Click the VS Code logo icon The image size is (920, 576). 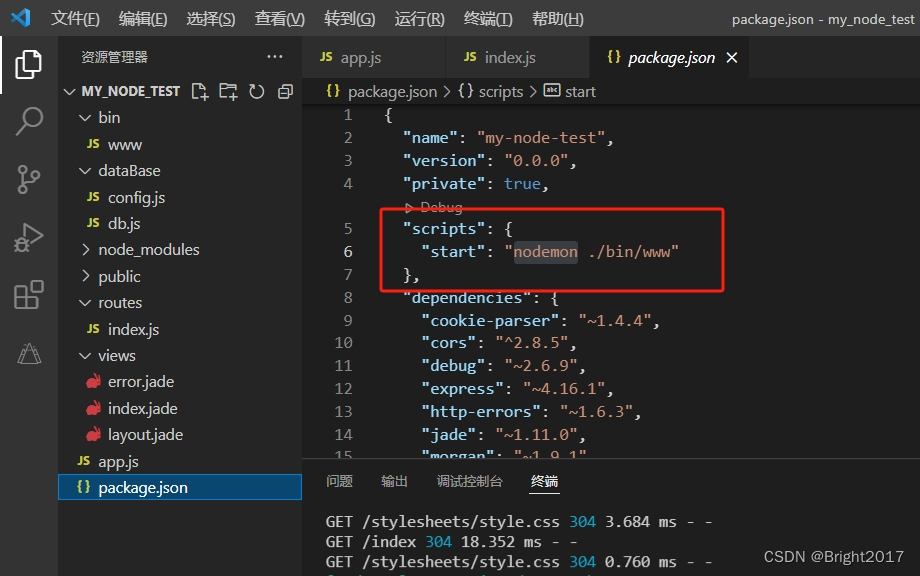(x=21, y=18)
